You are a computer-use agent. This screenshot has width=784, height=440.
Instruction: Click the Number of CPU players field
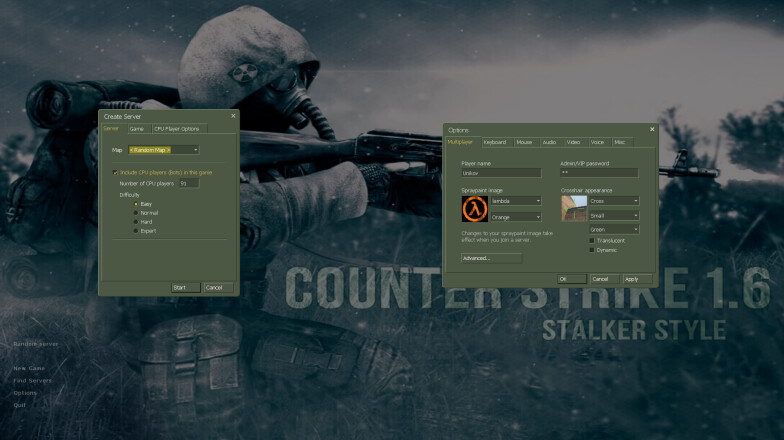click(x=189, y=184)
